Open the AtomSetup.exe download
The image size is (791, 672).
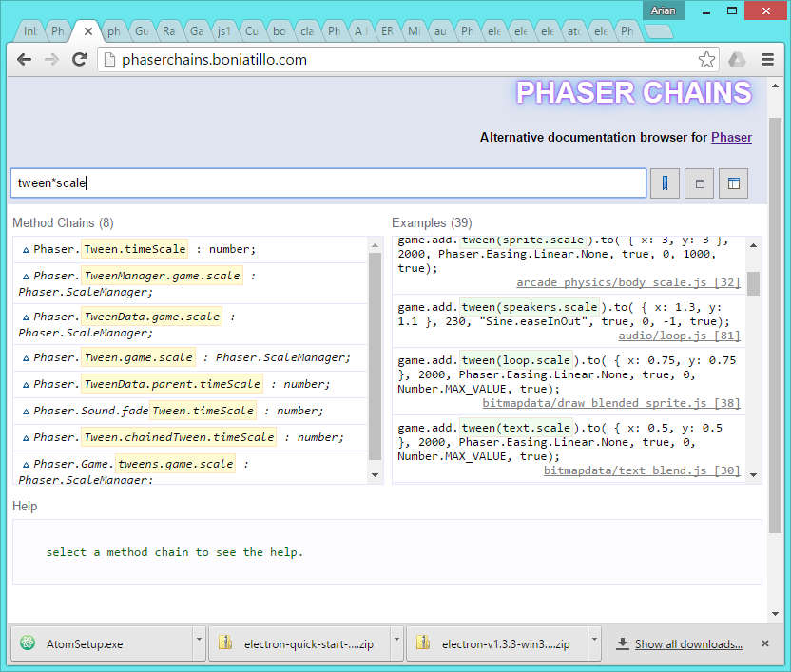103,643
